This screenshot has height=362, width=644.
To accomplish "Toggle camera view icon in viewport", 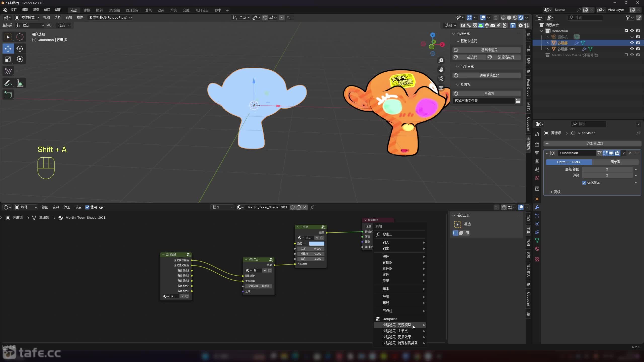I will 441,79.
